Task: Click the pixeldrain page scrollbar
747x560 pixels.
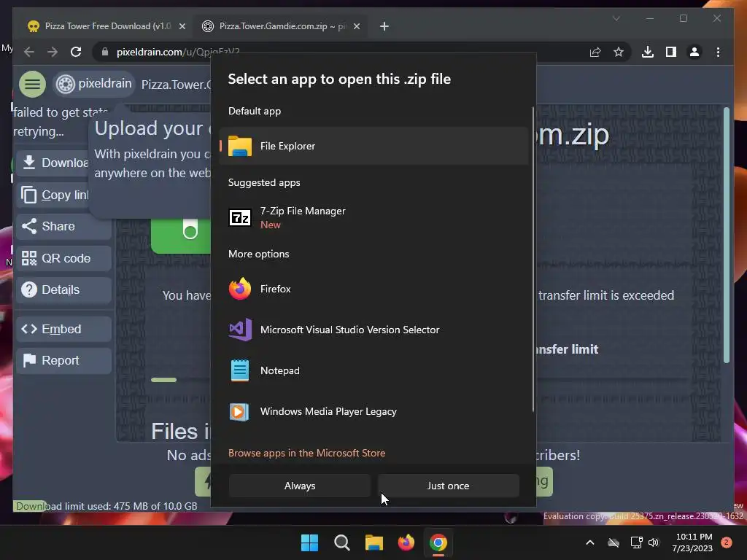Action: pyautogui.click(x=727, y=236)
